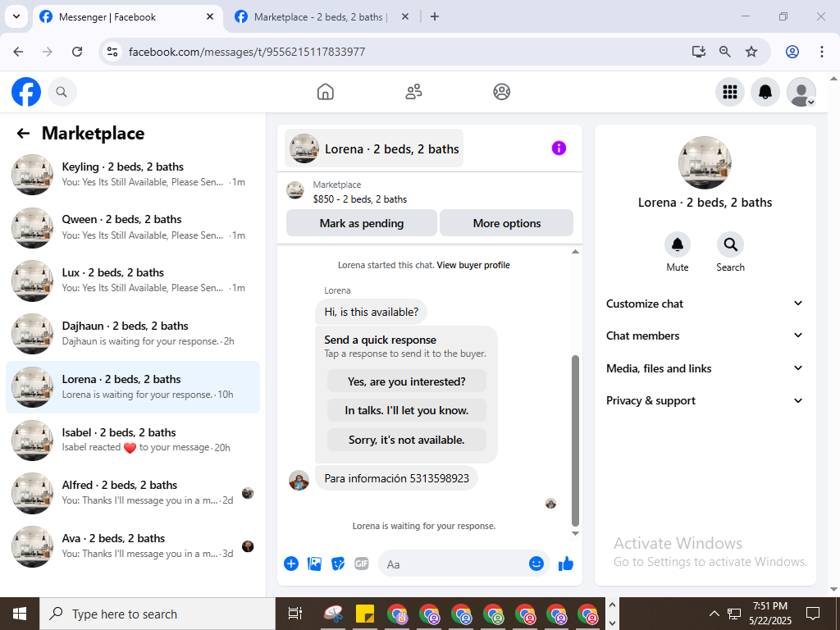Screen dimensions: 840x630
Task: Attach a photo file in composer
Action: pos(314,564)
